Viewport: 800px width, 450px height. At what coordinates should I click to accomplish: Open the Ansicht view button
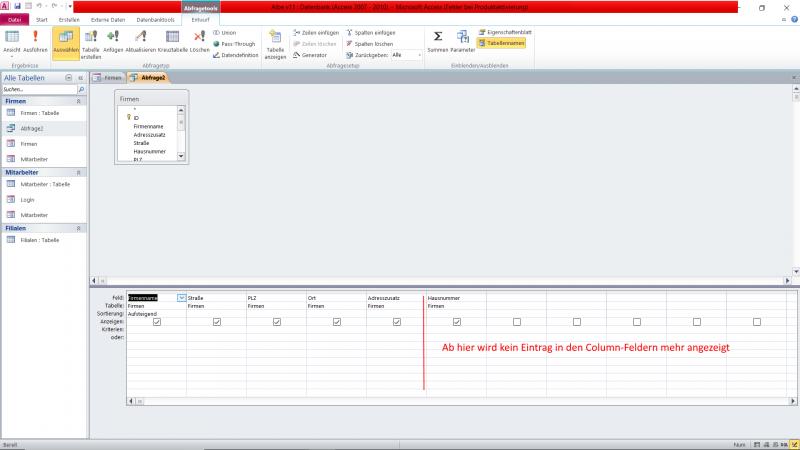[x=12, y=42]
